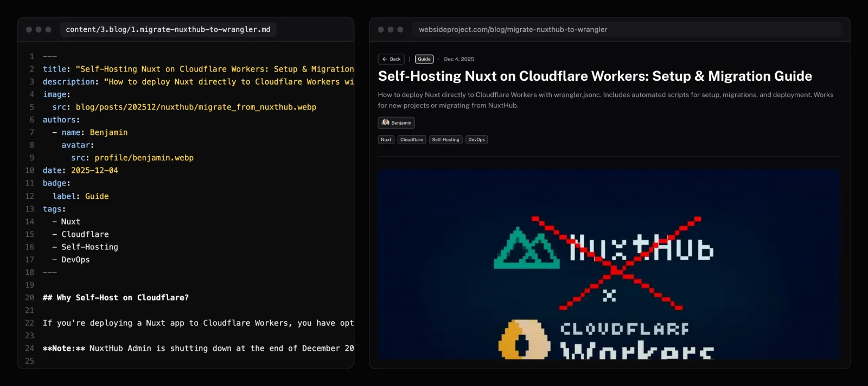The image size is (868, 386).
Task: Click the 'badge:' line in the editor
Action: coord(56,183)
